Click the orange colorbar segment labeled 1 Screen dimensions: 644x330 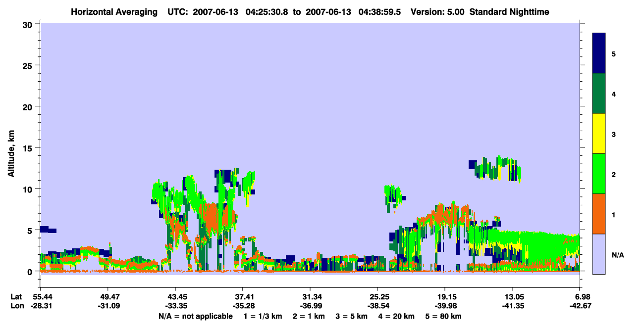click(x=599, y=214)
